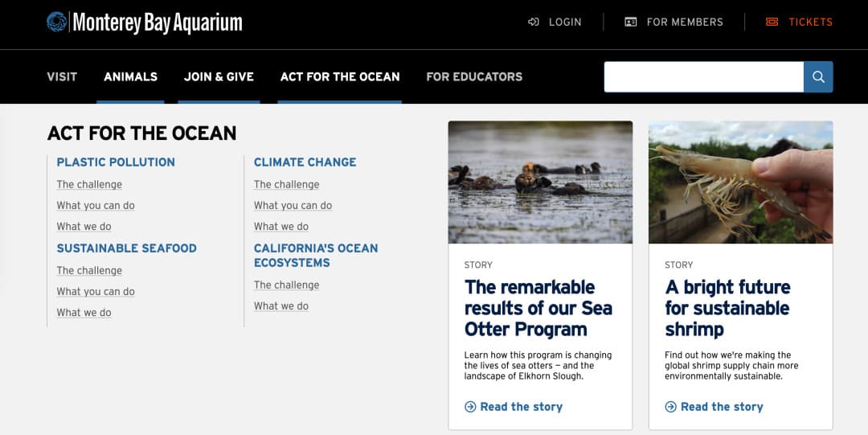Click the orange Tickets icon
Viewport: 868px width, 435px height.
pos(772,22)
